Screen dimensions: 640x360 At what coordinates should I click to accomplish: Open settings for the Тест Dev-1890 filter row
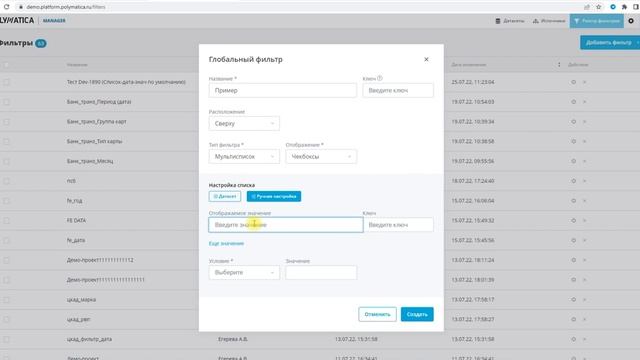[x=573, y=82]
